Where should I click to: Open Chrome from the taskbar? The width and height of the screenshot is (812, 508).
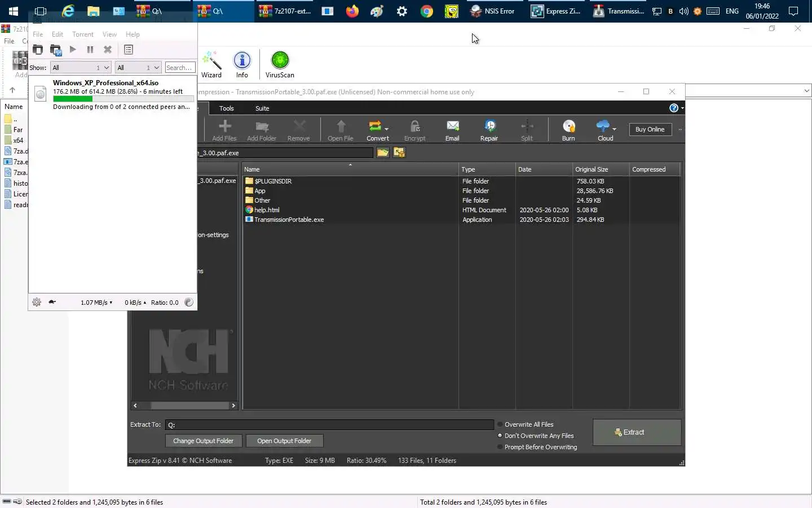[427, 11]
